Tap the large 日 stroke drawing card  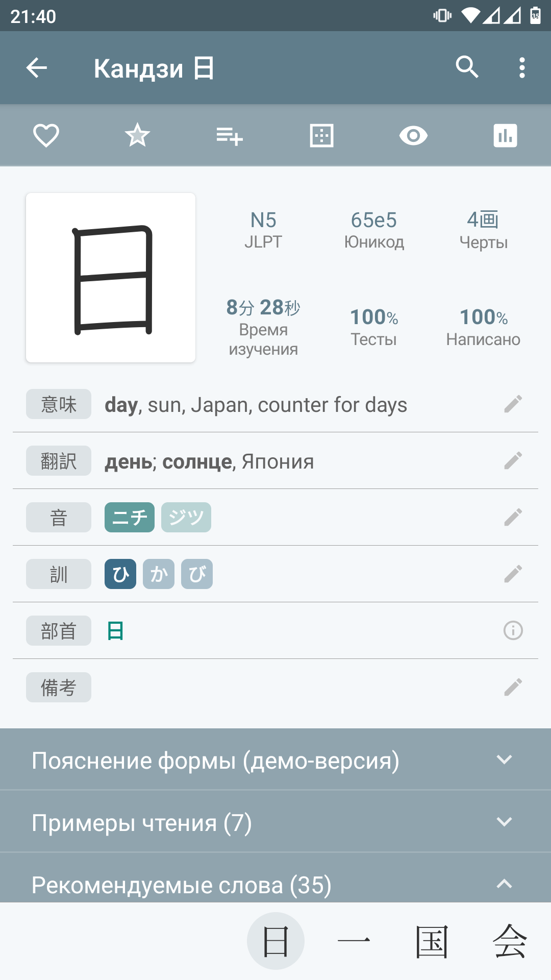[111, 278]
